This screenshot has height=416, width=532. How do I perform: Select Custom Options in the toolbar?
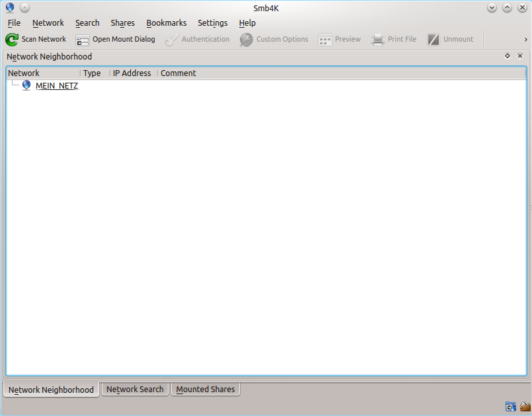[x=274, y=40]
